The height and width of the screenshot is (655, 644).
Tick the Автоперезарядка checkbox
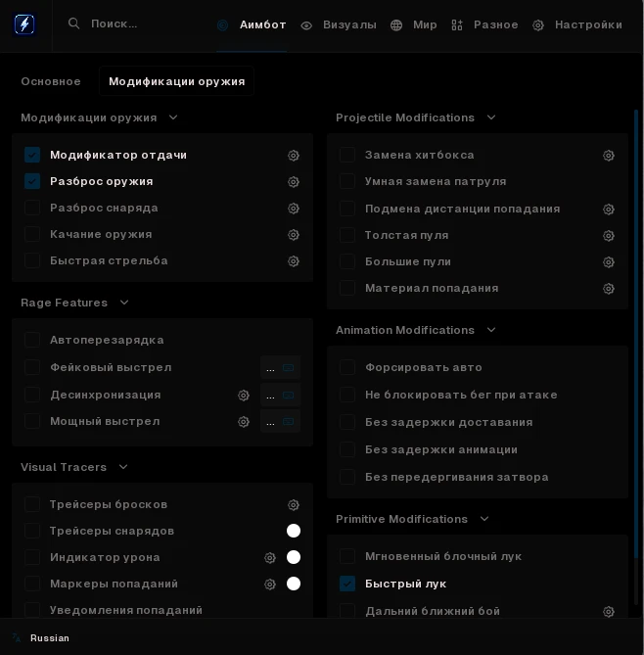(x=32, y=340)
